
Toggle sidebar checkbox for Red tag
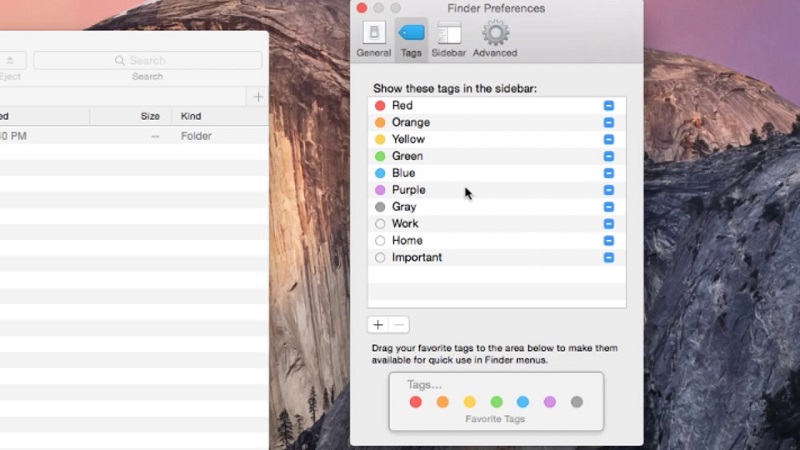point(609,106)
